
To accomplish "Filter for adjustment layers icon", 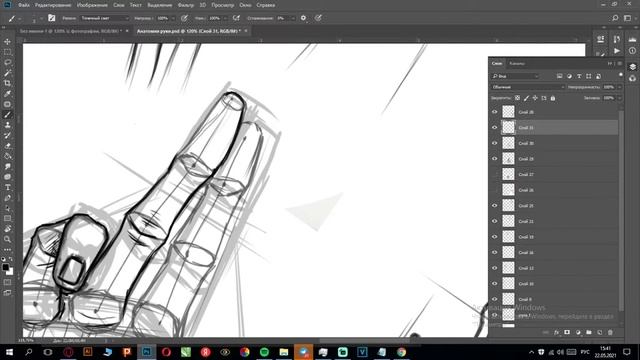I will [569, 76].
